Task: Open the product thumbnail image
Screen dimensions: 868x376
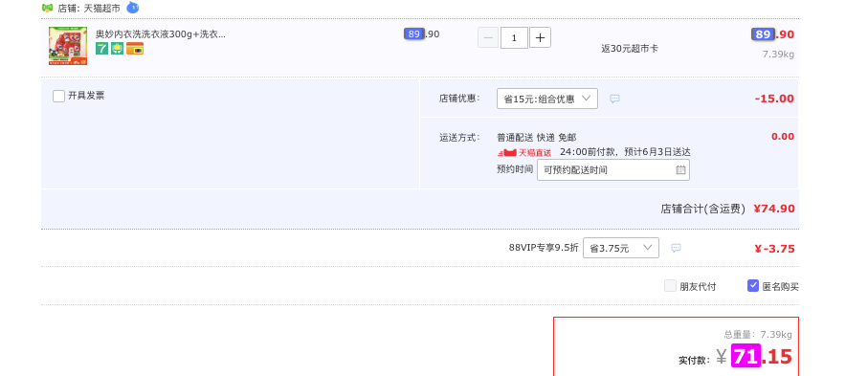Action: (68, 46)
